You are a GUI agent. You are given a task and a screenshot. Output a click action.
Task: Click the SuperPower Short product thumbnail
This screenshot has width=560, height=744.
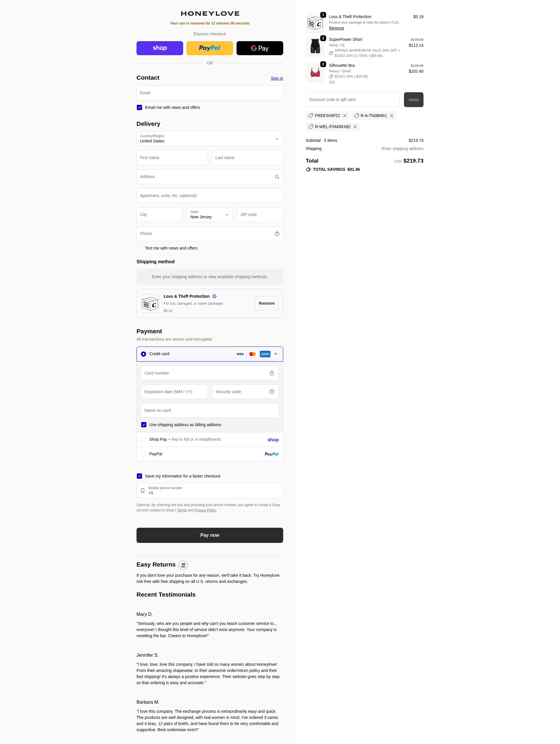point(315,46)
